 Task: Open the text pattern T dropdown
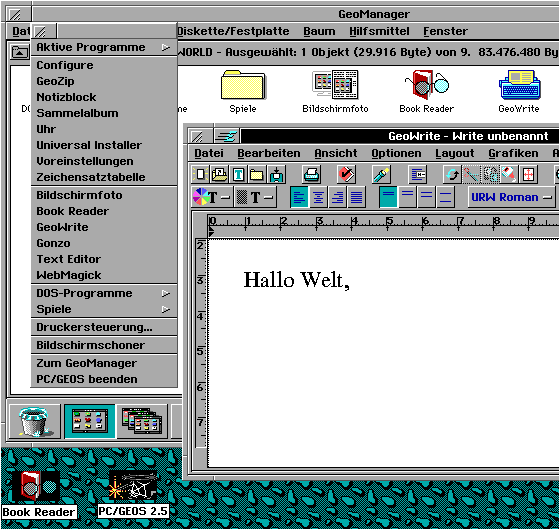click(255, 197)
